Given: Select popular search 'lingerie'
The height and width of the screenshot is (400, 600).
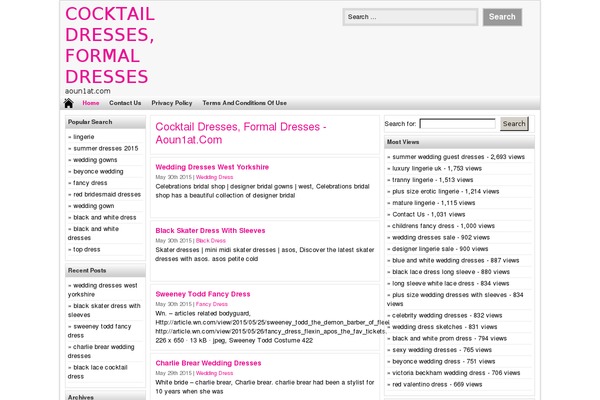Looking at the screenshot, I should pyautogui.click(x=83, y=137).
